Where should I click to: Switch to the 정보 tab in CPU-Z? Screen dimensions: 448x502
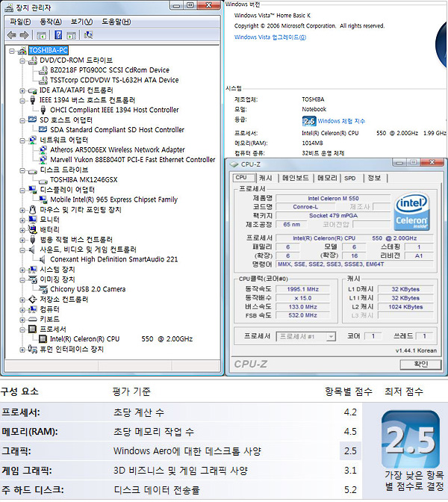point(374,178)
